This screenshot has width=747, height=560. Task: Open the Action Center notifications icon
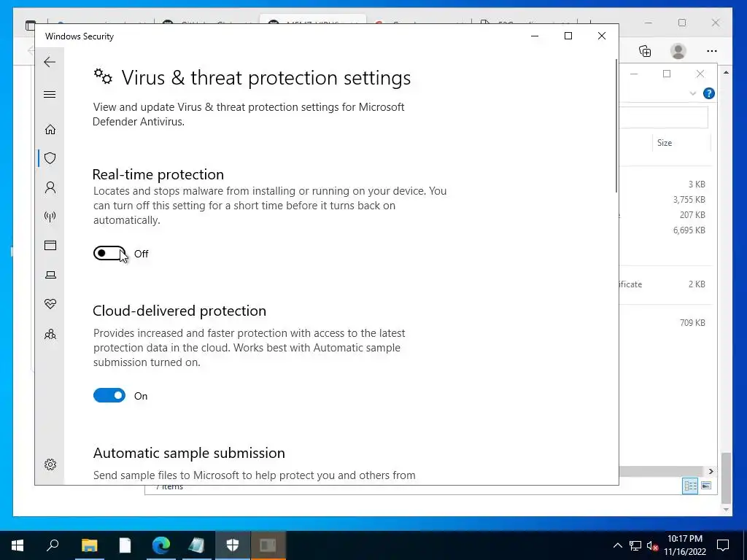(723, 545)
